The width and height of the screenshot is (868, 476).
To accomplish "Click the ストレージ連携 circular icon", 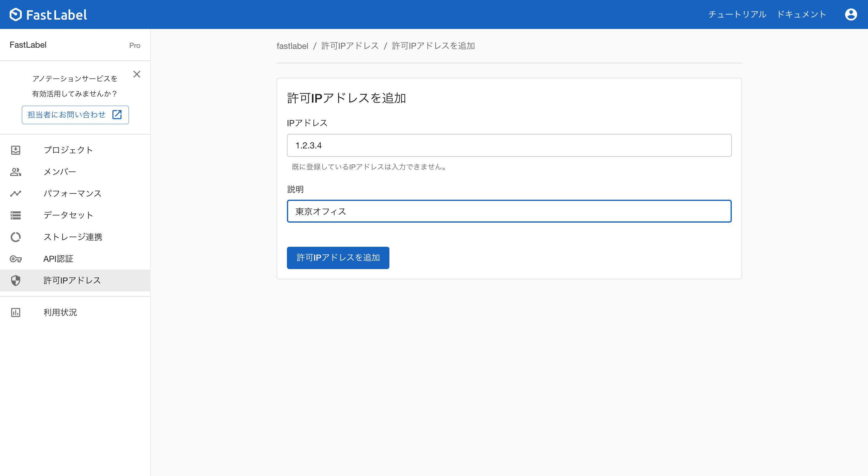I will point(15,237).
